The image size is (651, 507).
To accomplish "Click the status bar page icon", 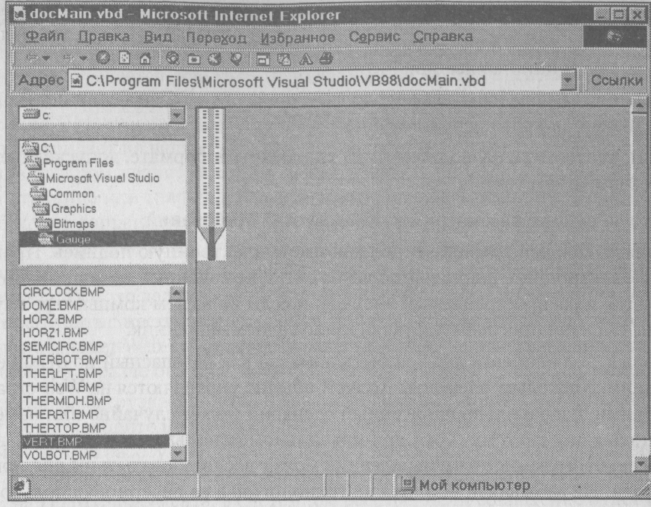I will [x=22, y=485].
